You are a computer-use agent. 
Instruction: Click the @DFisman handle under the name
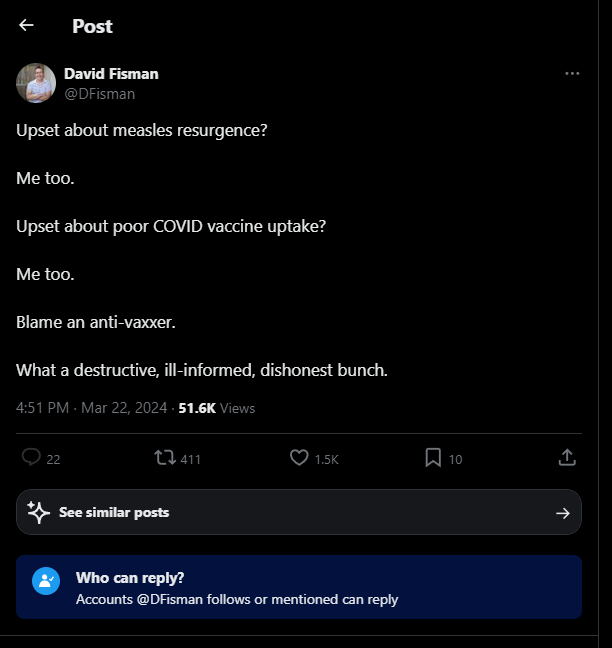99,94
